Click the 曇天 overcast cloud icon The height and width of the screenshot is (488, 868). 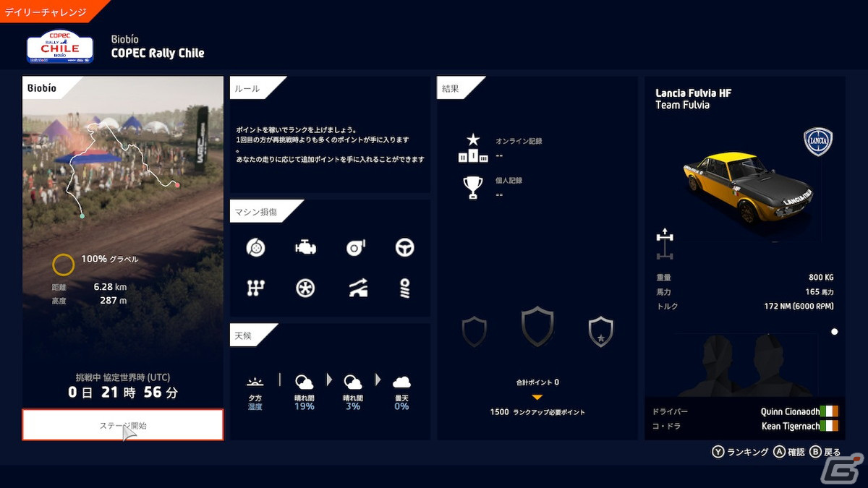[401, 382]
